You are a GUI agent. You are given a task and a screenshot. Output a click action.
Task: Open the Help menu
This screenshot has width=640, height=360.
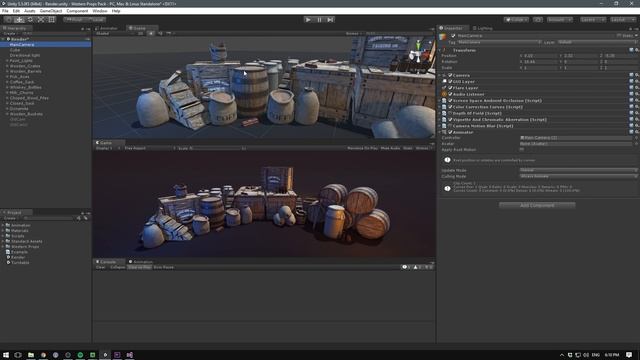pos(116,11)
